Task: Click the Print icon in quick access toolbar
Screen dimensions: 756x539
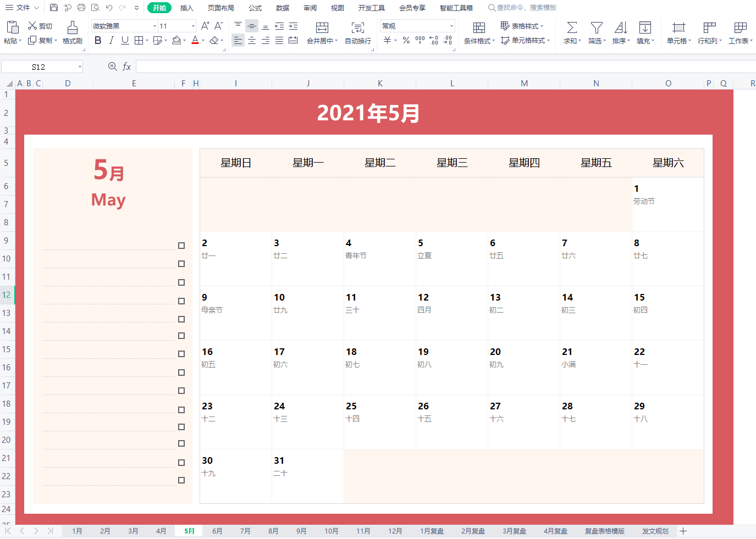Action: coord(81,8)
